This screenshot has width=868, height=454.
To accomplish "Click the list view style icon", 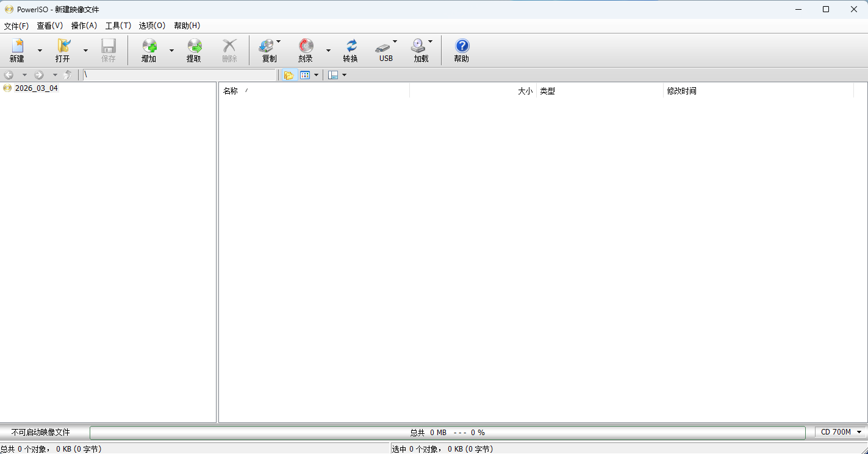I will point(305,75).
